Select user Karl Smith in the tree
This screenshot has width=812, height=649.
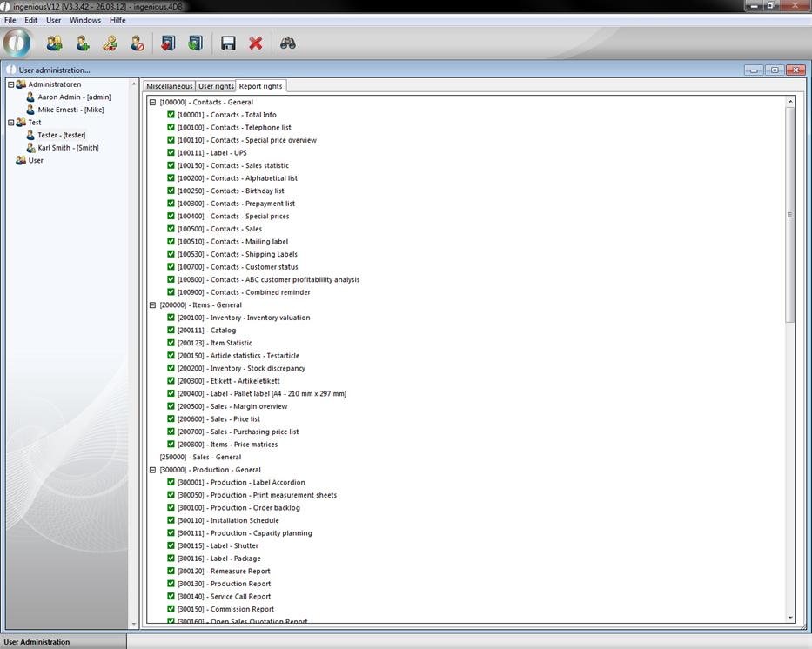pyautogui.click(x=68, y=148)
